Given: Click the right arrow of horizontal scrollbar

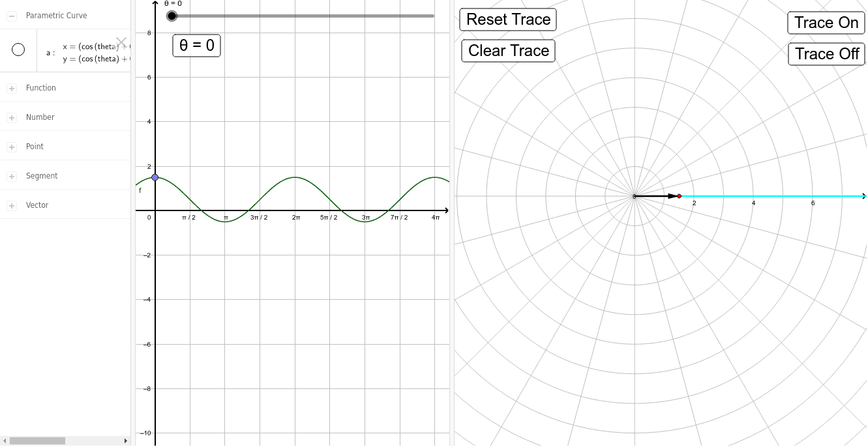Looking at the screenshot, I should tap(125, 441).
